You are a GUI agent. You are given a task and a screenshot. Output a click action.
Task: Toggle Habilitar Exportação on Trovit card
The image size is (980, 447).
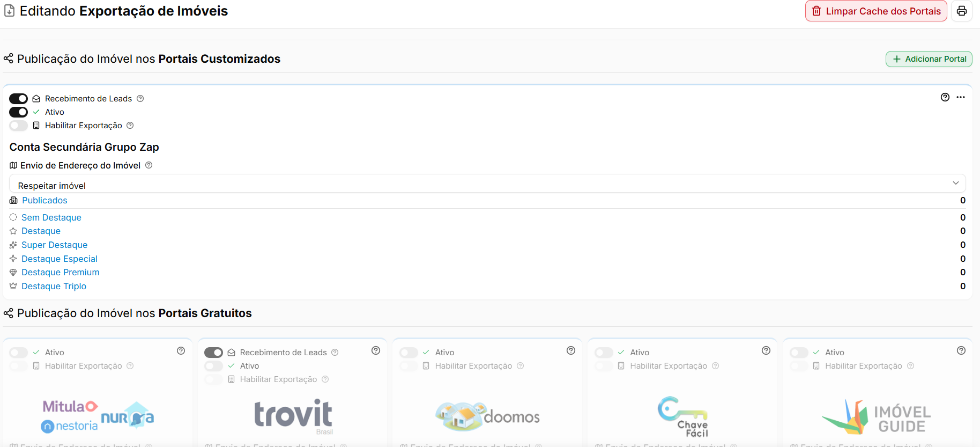coord(213,379)
